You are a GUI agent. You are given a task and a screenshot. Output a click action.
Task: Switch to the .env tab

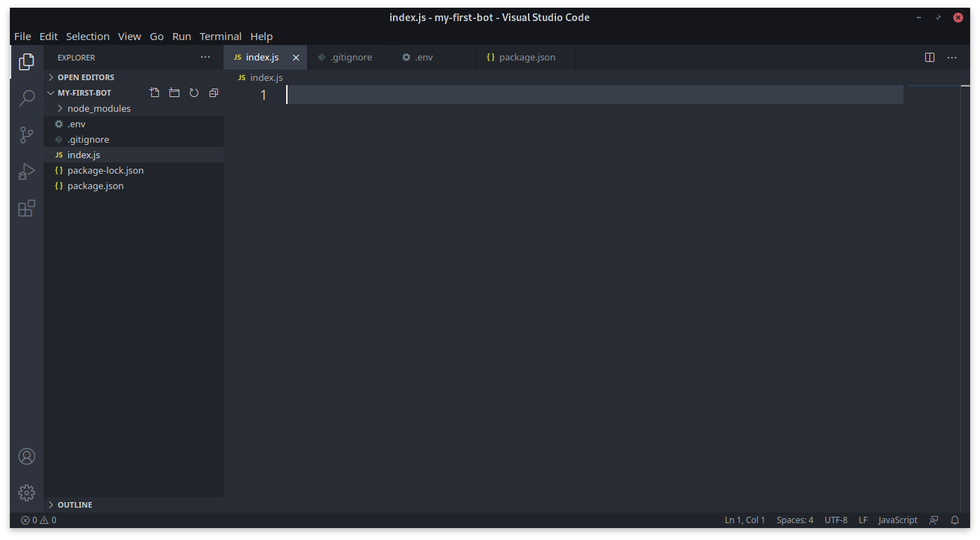click(434, 58)
